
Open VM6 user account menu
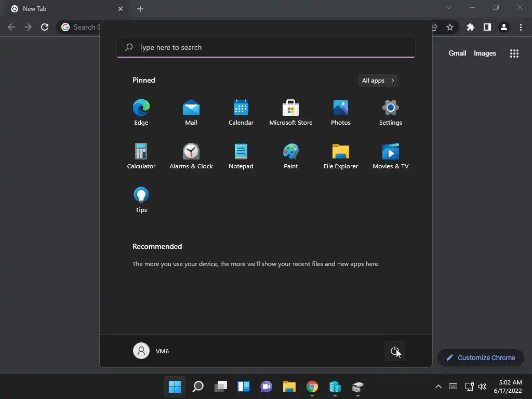(151, 351)
